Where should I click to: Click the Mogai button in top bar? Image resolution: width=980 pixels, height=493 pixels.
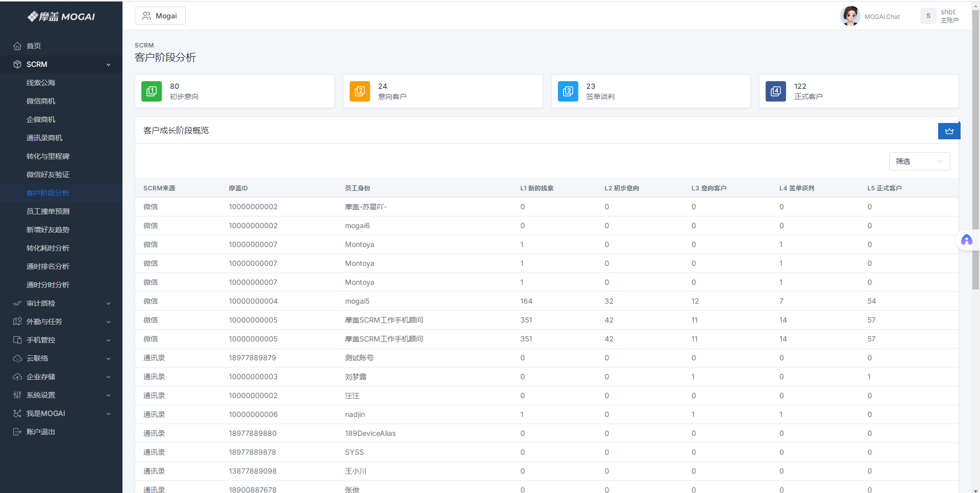160,16
